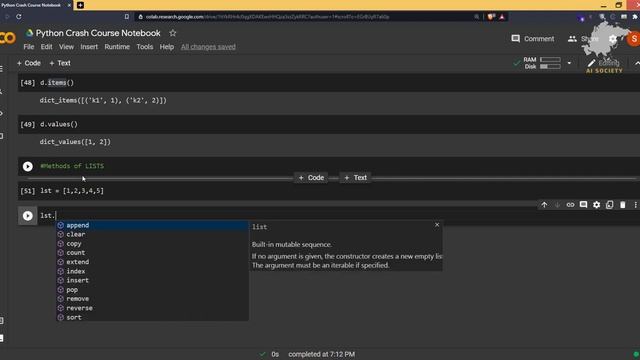Open the Tools menu
Image resolution: width=640 pixels, height=360 pixels.
click(144, 47)
